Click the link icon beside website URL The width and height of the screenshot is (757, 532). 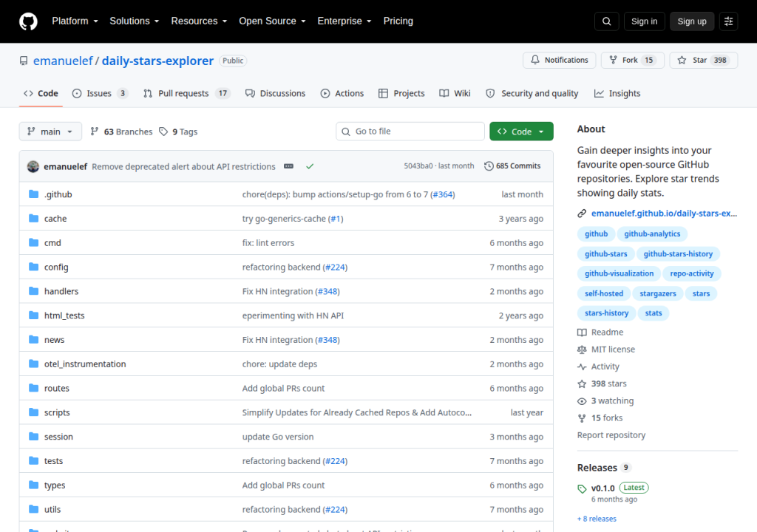pyautogui.click(x=582, y=214)
